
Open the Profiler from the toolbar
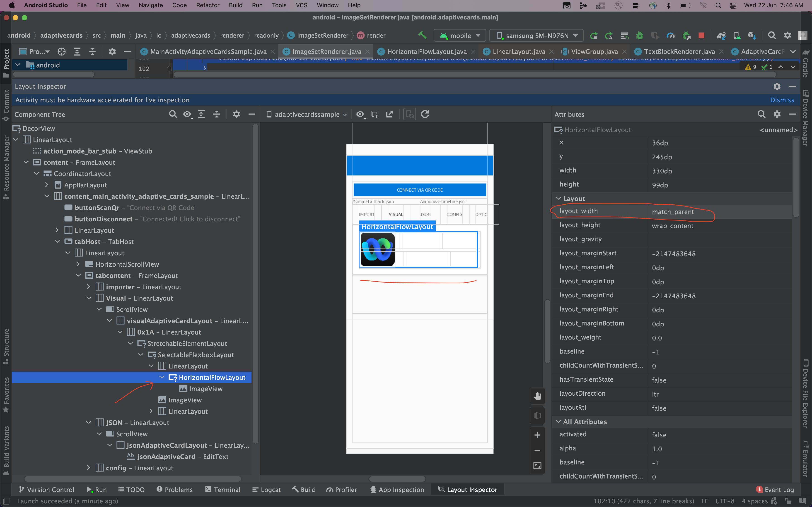click(670, 35)
